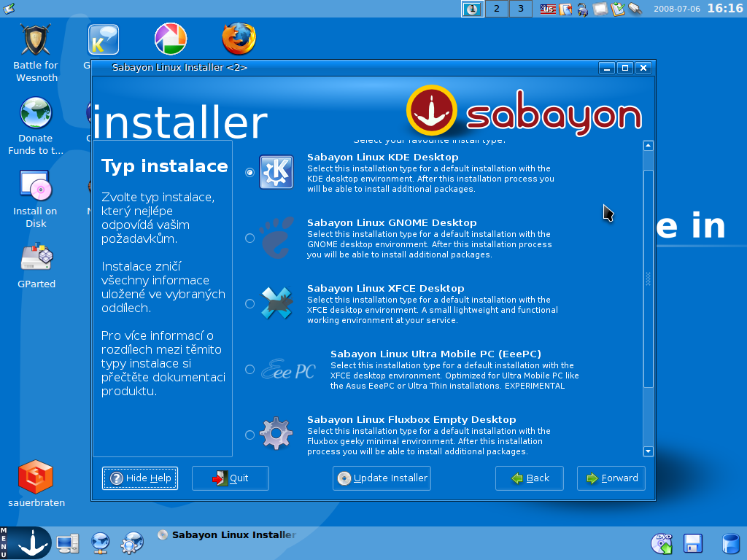
Task: Select Sabayon Linux KDE Desktop radio button
Action: pos(249,172)
